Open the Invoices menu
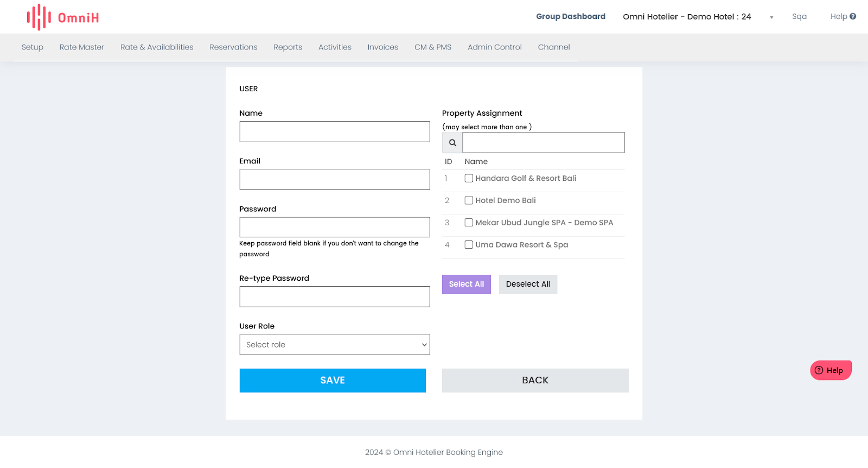Screen dimensions: 868x468 tap(382, 47)
